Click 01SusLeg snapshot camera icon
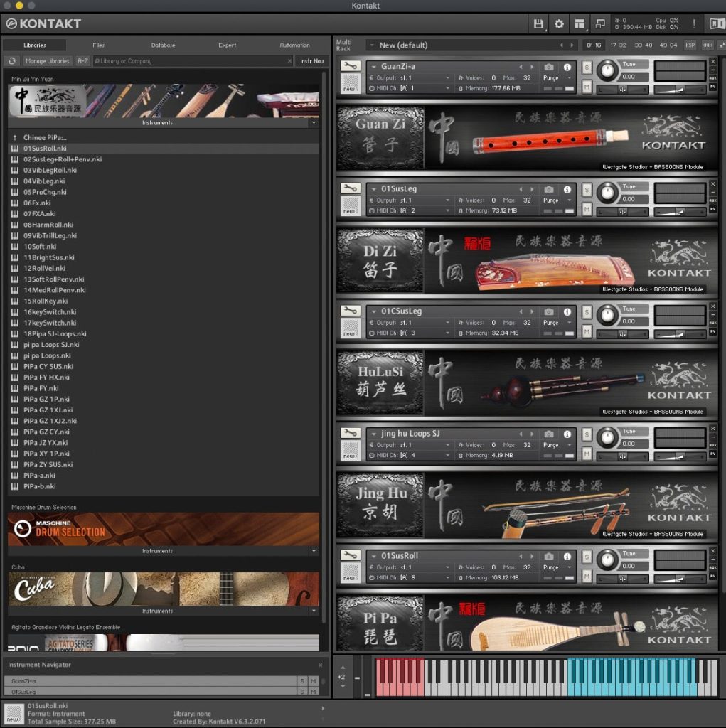This screenshot has width=726, height=728. tap(548, 189)
